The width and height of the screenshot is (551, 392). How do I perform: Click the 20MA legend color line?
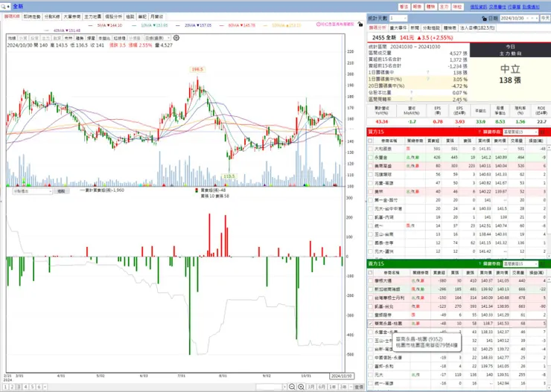click(178, 25)
